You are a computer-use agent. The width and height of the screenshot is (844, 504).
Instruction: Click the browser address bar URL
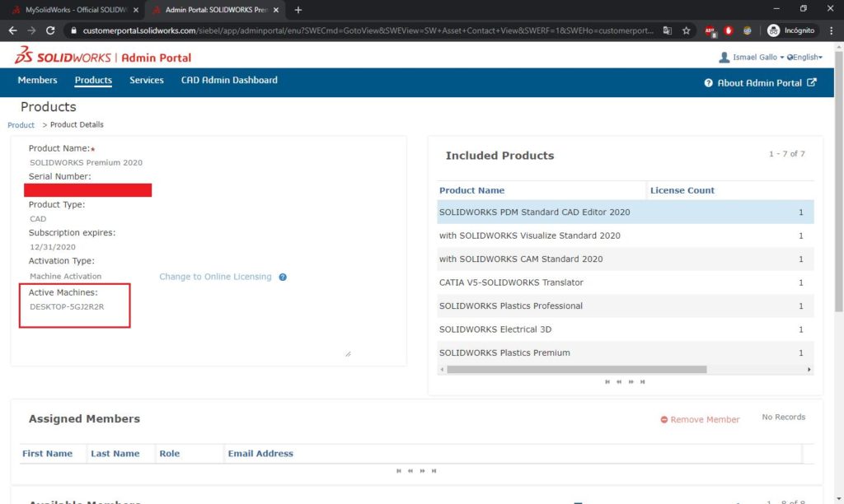tap(368, 30)
